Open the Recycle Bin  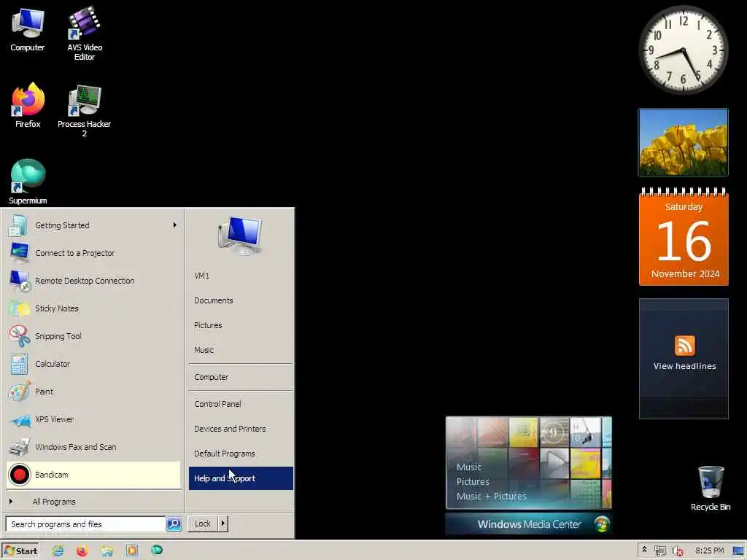711,489
